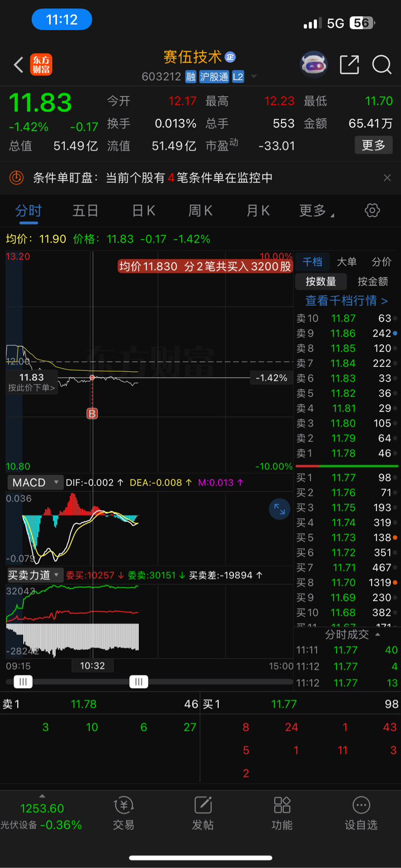Tap the share export icon
Viewport: 401px width, 868px height.
pos(349,65)
